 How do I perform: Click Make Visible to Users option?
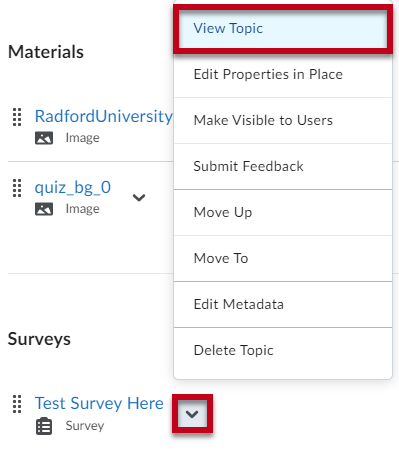[x=283, y=120]
